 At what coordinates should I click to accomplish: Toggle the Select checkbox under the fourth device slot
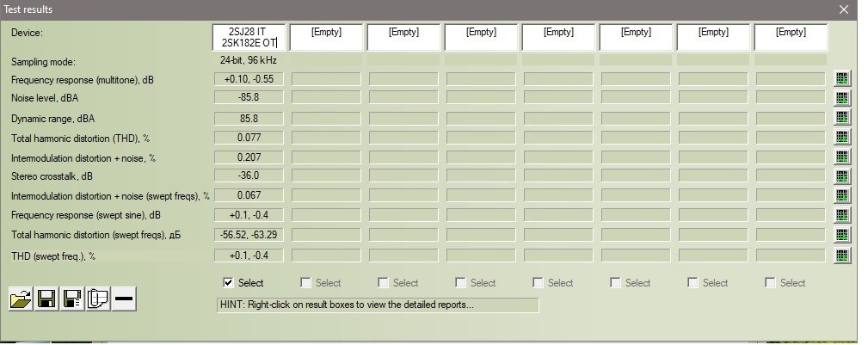click(460, 283)
